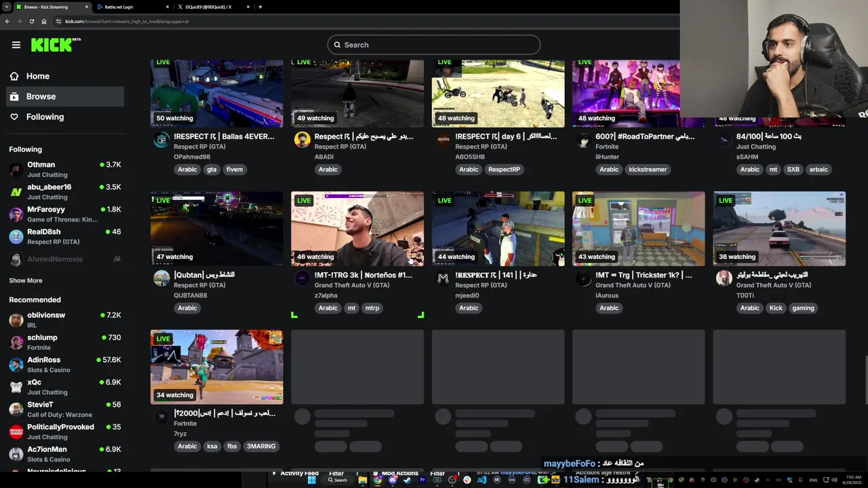The height and width of the screenshot is (488, 868).
Task: Open RealD8sh channel in sidebar
Action: (65, 237)
